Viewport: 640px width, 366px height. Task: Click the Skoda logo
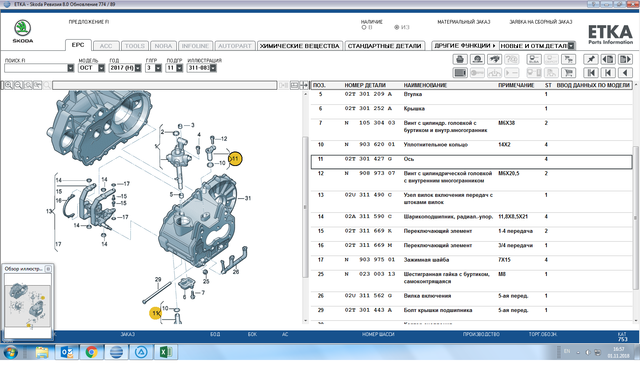coord(23,31)
